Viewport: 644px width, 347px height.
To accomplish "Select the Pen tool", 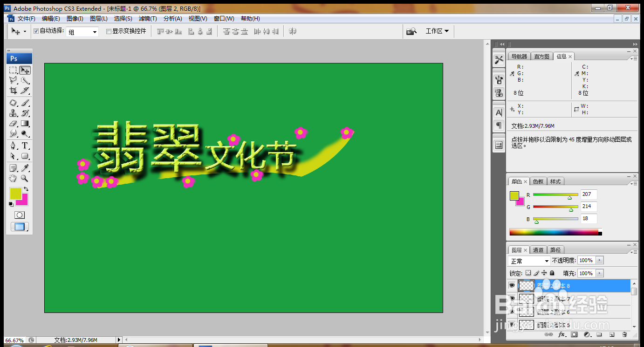I will 13,146.
